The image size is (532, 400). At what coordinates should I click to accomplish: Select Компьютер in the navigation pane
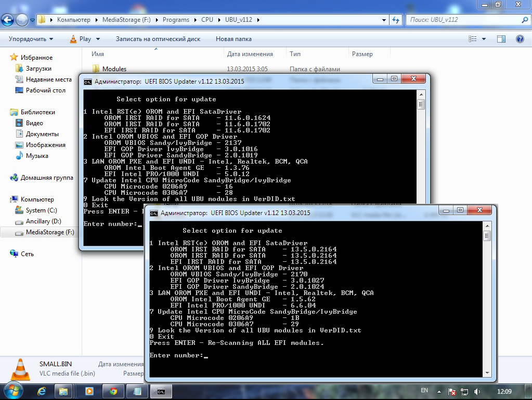[37, 199]
